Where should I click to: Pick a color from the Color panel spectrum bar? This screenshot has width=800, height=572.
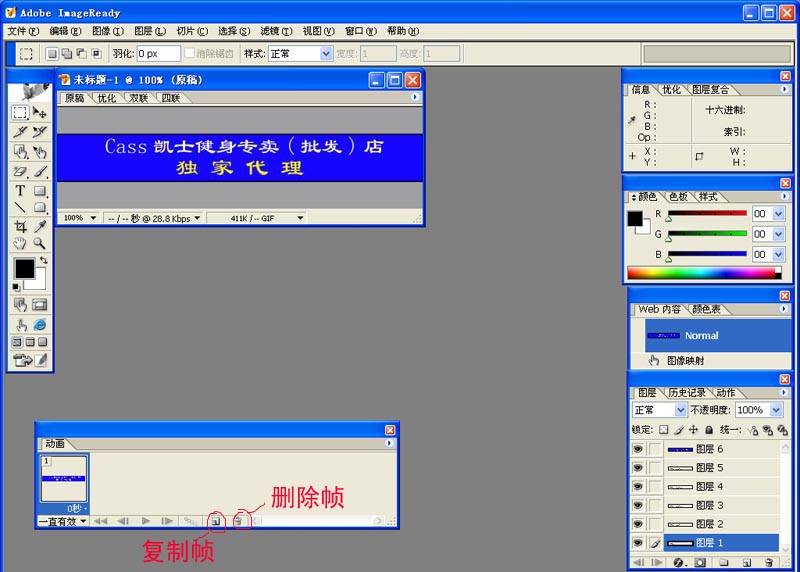[x=704, y=273]
